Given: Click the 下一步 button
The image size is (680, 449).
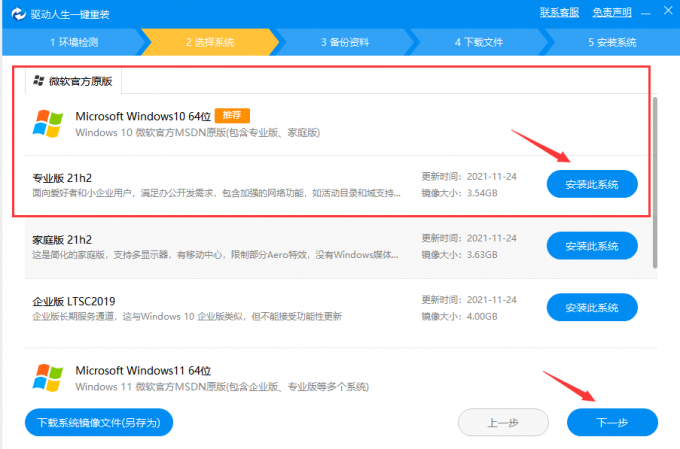Looking at the screenshot, I should (x=612, y=422).
